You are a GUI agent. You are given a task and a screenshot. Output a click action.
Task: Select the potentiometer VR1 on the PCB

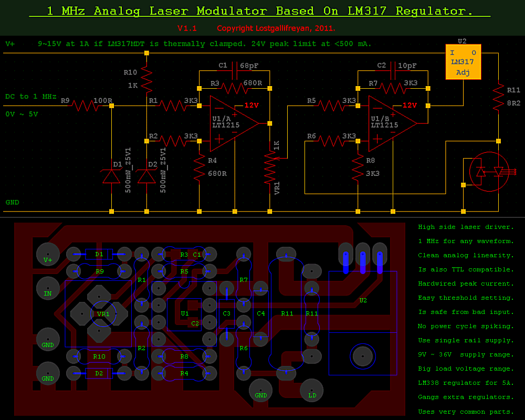103,313
